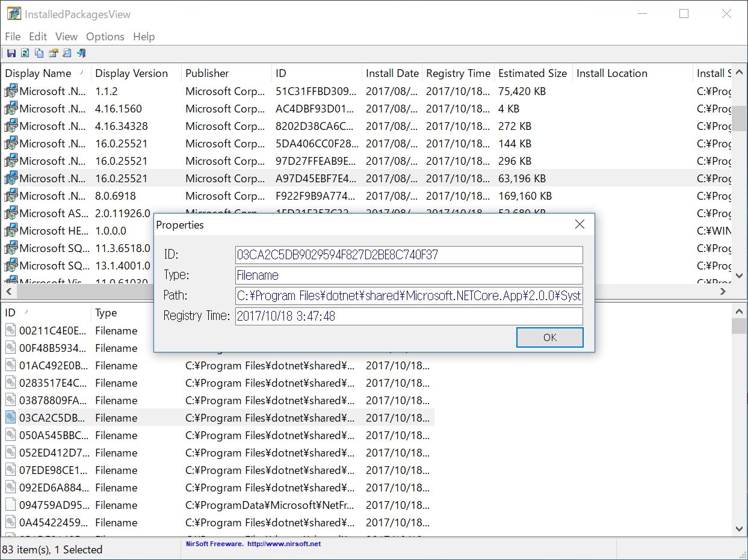Click package icon for version 4.16.1560 row
The width and height of the screenshot is (748, 560).
pos(11,108)
